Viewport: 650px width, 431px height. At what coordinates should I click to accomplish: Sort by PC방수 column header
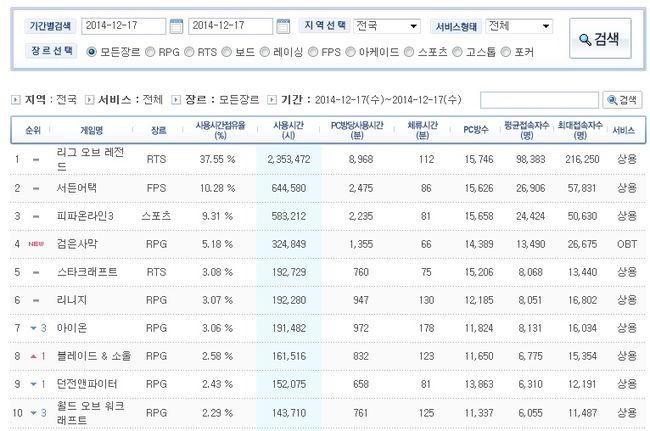click(475, 129)
